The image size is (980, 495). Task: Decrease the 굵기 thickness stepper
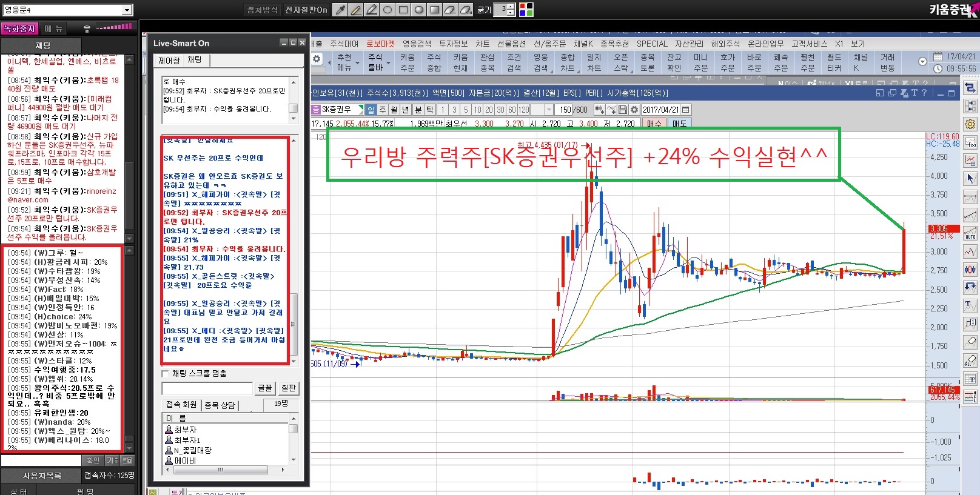pos(511,13)
